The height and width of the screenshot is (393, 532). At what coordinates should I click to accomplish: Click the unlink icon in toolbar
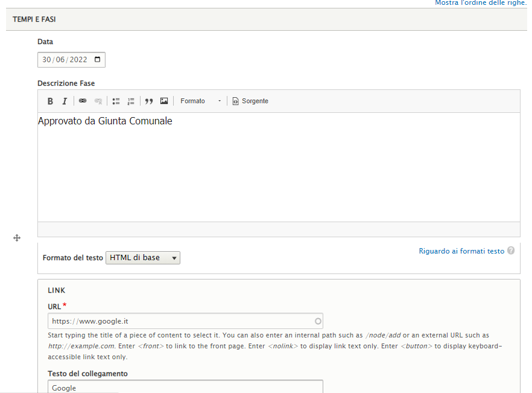(98, 101)
